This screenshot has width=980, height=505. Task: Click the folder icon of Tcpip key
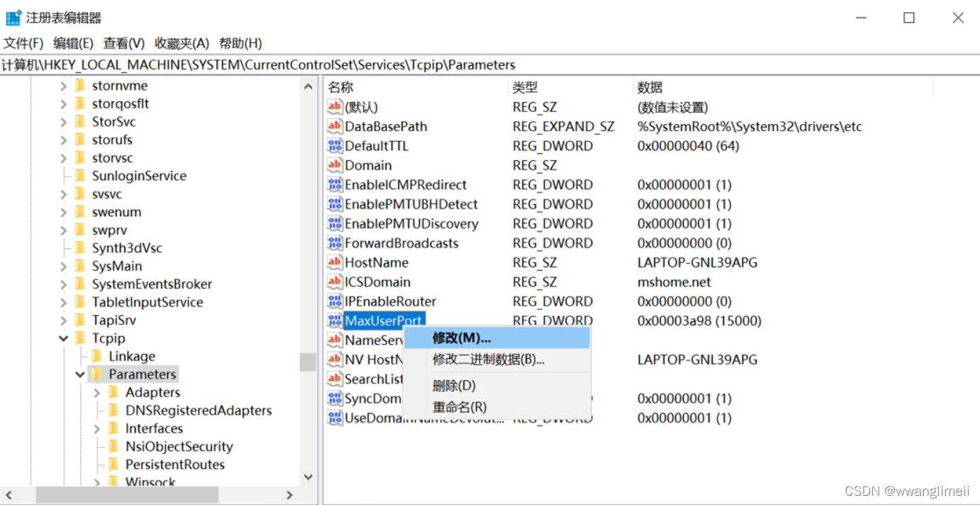80,338
